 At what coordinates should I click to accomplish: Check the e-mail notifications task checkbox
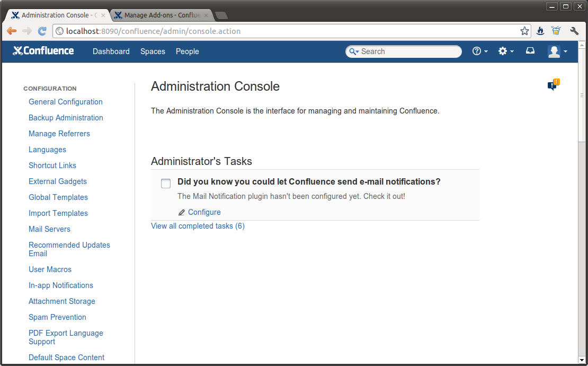pos(166,184)
